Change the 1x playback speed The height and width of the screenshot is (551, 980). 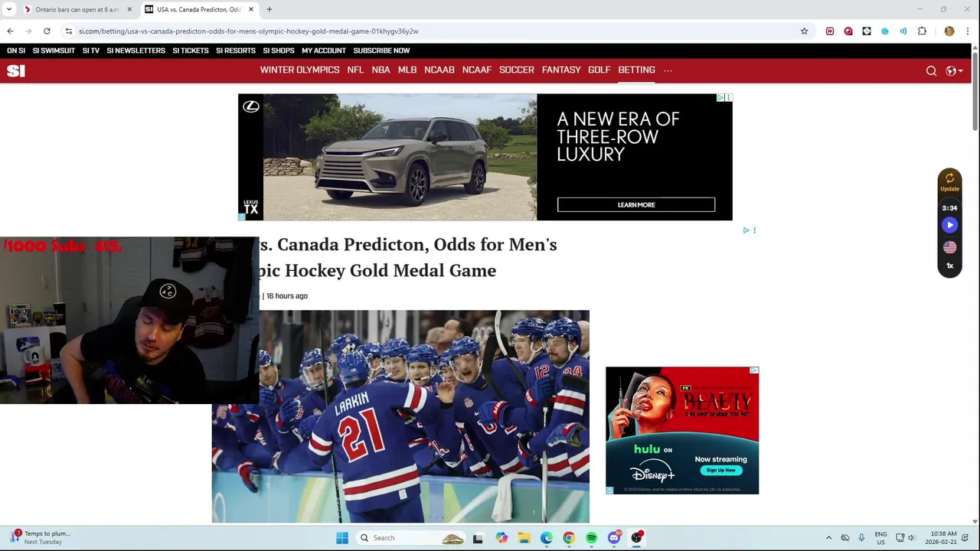point(949,266)
